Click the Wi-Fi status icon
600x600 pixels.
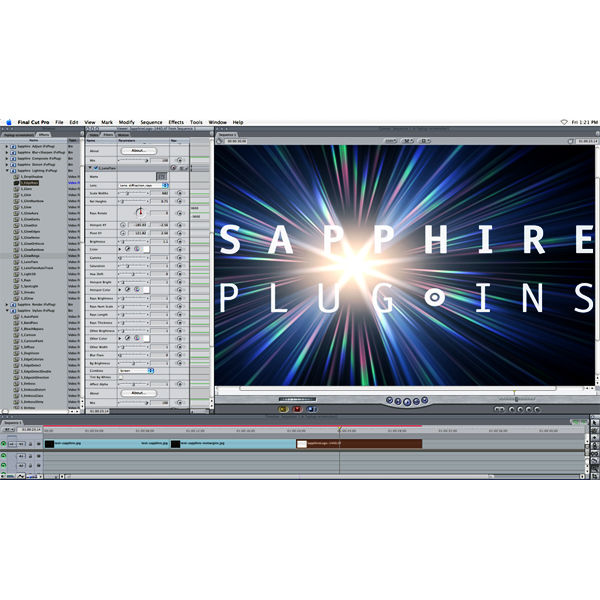point(564,122)
